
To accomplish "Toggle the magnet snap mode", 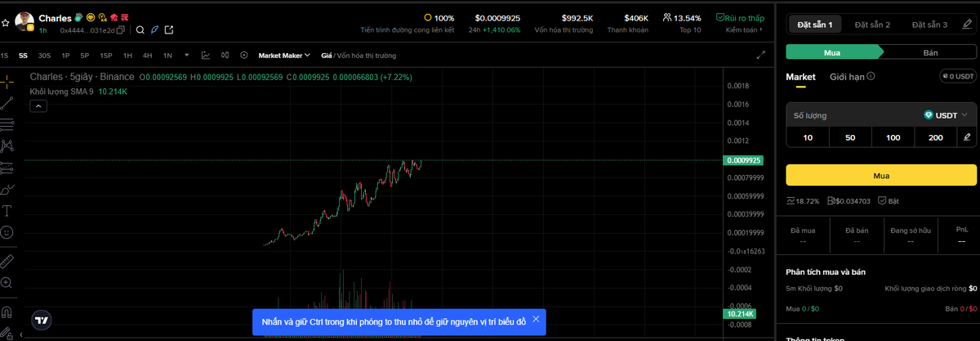I will pyautogui.click(x=7, y=312).
